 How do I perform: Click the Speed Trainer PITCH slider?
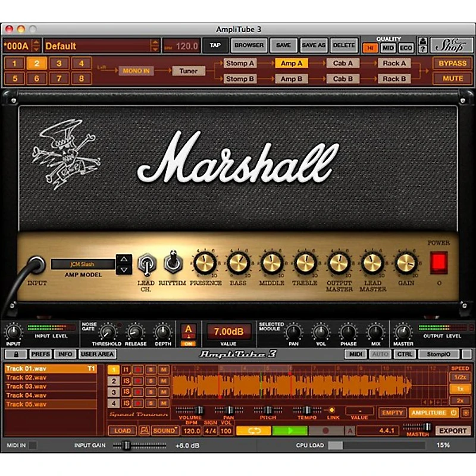(268, 411)
